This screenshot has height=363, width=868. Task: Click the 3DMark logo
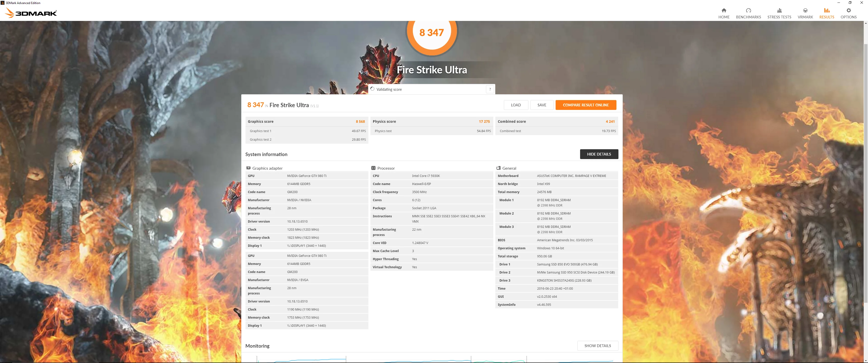click(31, 13)
